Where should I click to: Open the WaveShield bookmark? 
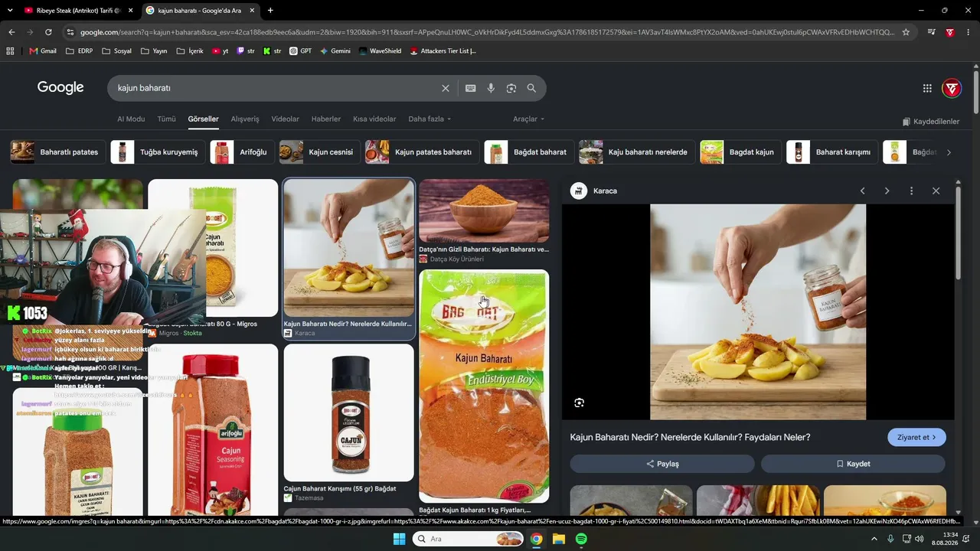381,51
